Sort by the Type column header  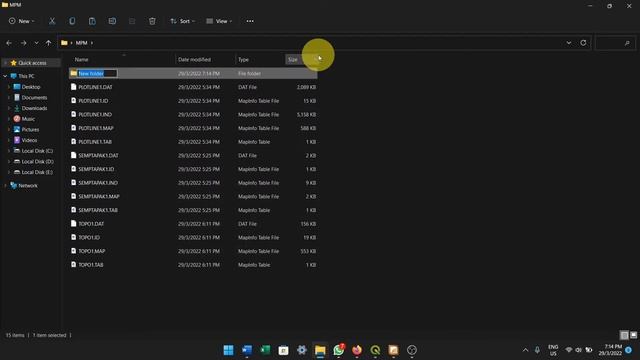coord(243,60)
